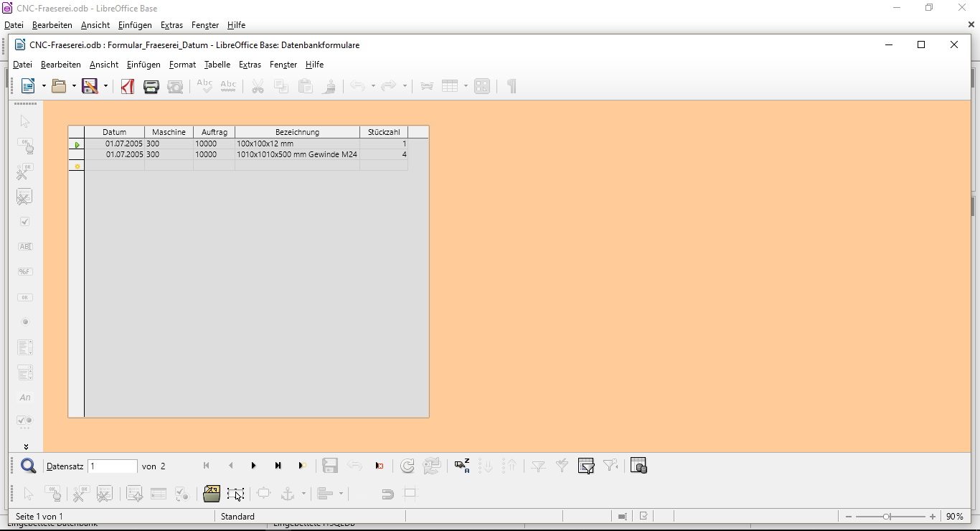Expand hidden form controls with double chevron

pos(26,446)
